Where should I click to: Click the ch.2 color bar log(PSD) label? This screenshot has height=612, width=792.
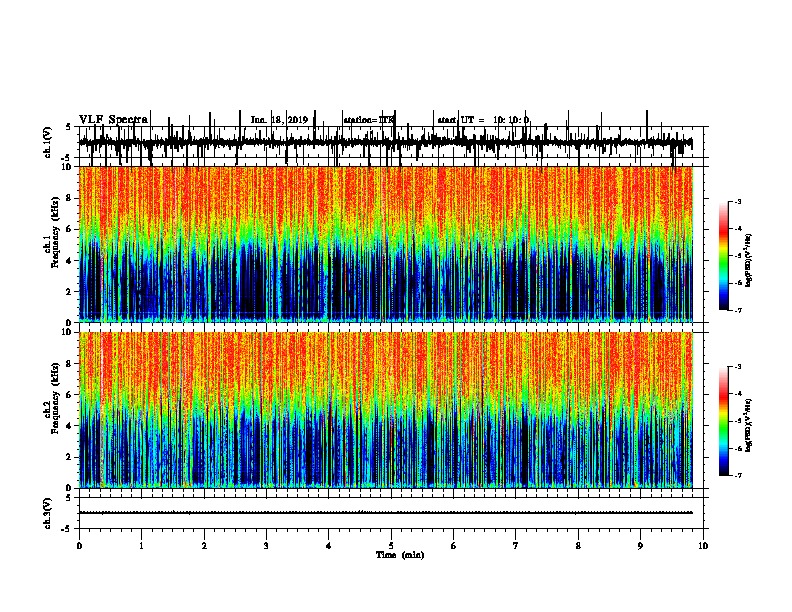pos(748,425)
